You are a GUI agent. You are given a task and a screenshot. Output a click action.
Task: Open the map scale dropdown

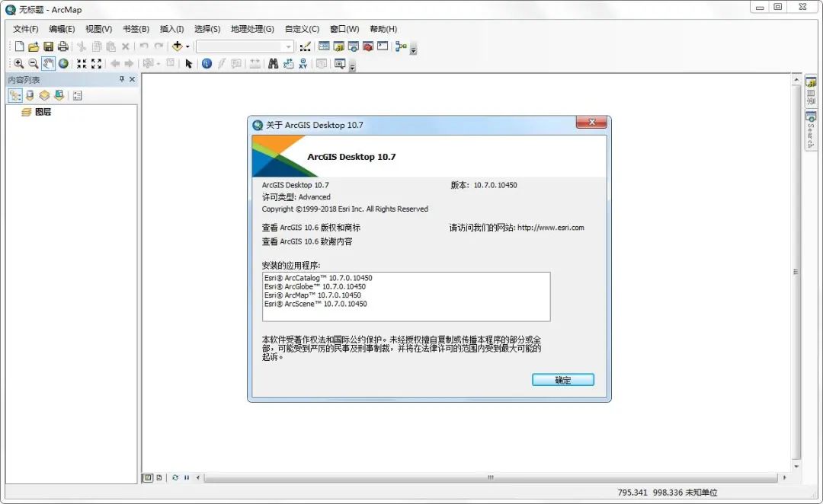pyautogui.click(x=289, y=46)
